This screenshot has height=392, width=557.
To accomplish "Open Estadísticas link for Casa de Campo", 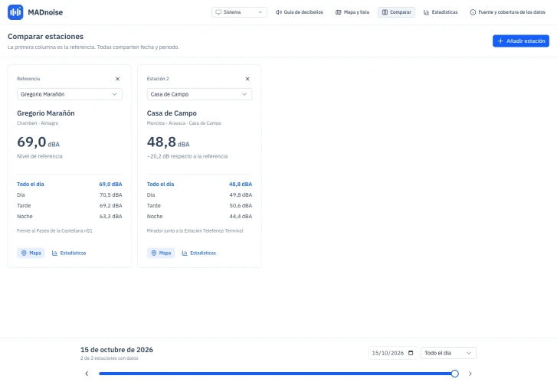I will tap(199, 253).
